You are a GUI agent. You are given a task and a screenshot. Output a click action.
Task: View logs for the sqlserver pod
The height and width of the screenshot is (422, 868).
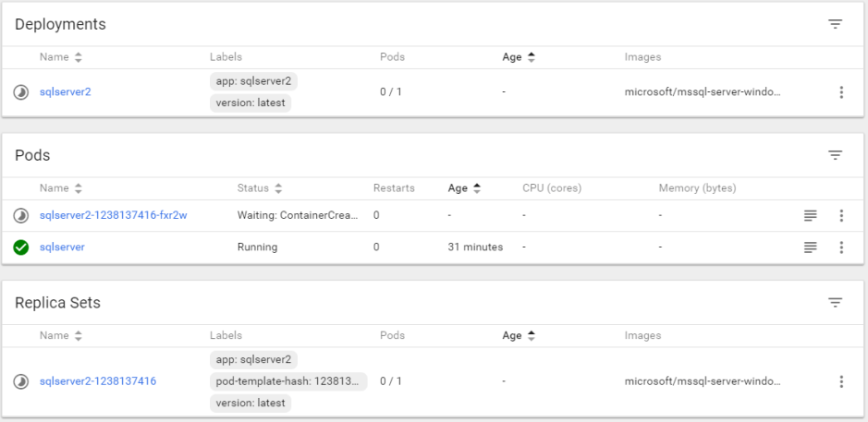click(x=810, y=247)
